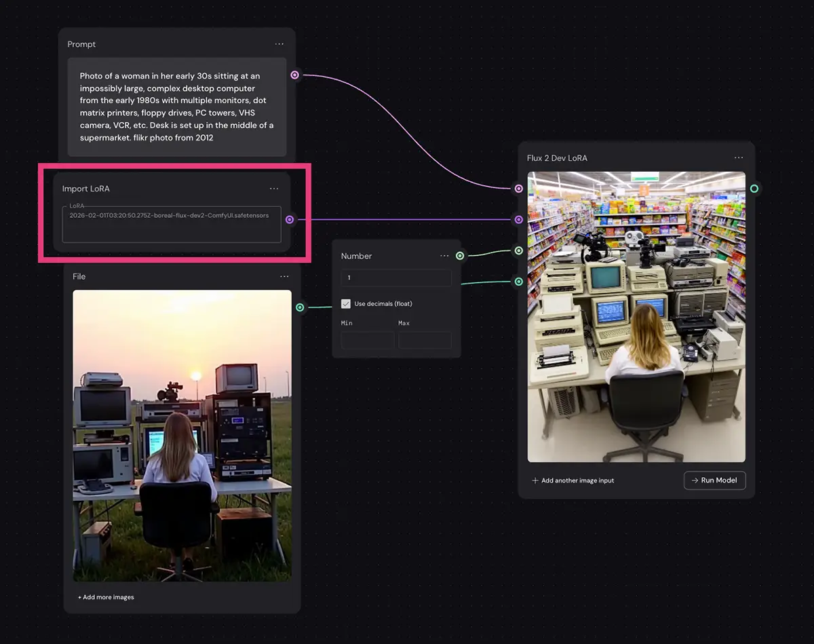Click the File node output port
The width and height of the screenshot is (814, 644).
[300, 307]
